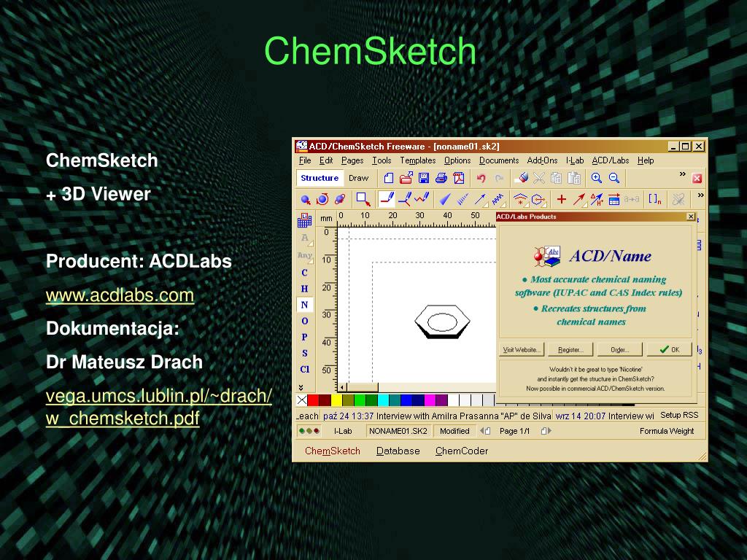Open the www.acdlabs.com link
The width and height of the screenshot is (747, 560).
tap(120, 295)
